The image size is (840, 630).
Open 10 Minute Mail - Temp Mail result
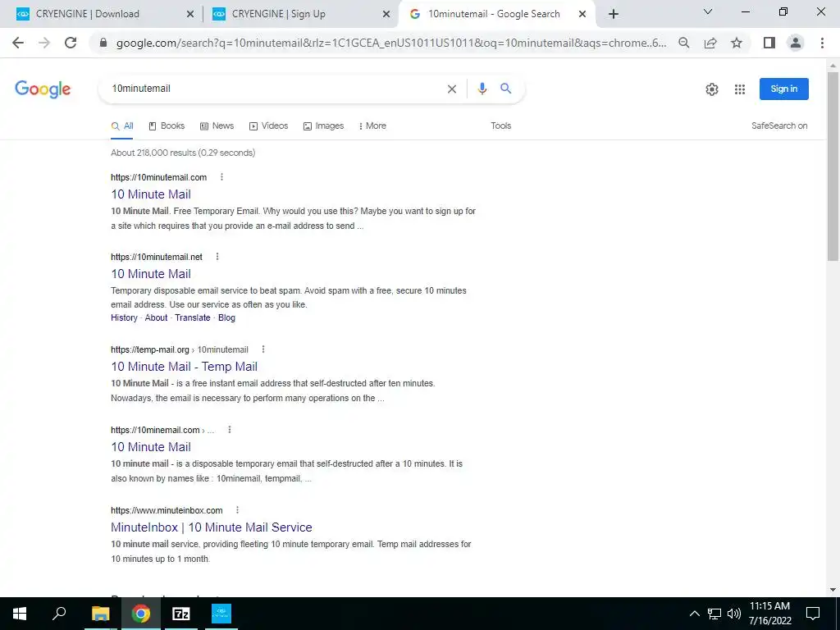(185, 367)
